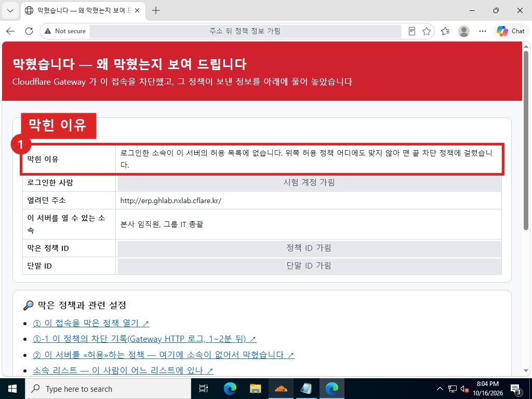The image size is (532, 399).
Task: Open the first Edge taskbar icon
Action: (230, 389)
